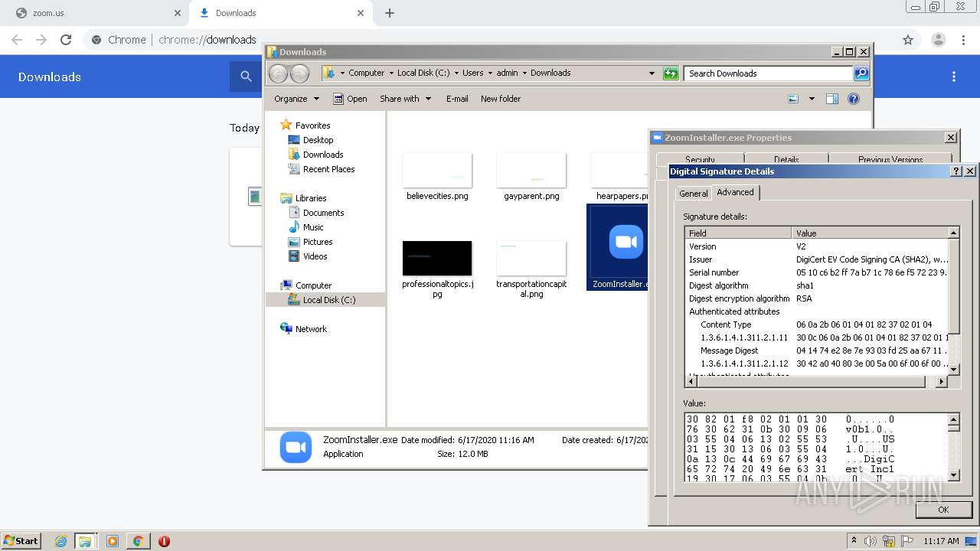Click Chrome back navigation arrow

[17, 40]
